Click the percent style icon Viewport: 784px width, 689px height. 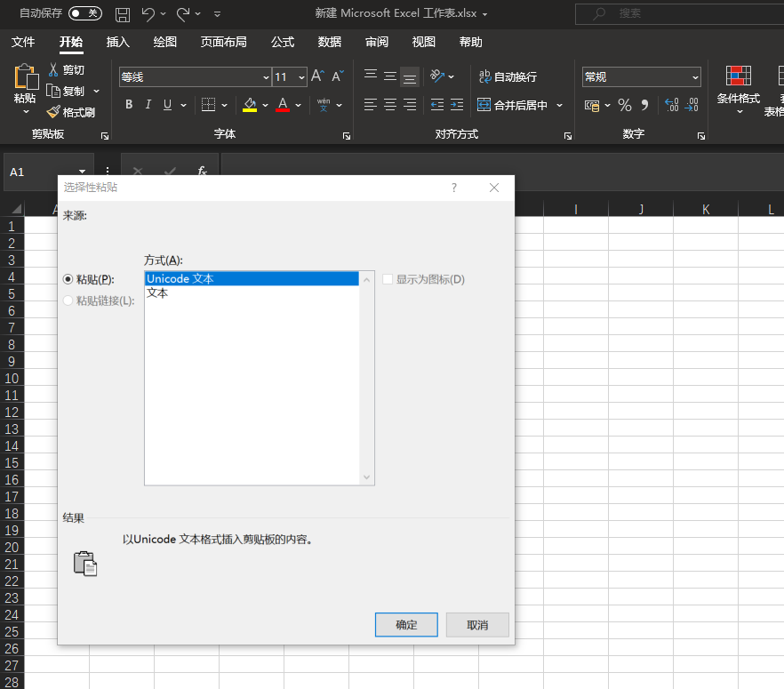pos(625,105)
